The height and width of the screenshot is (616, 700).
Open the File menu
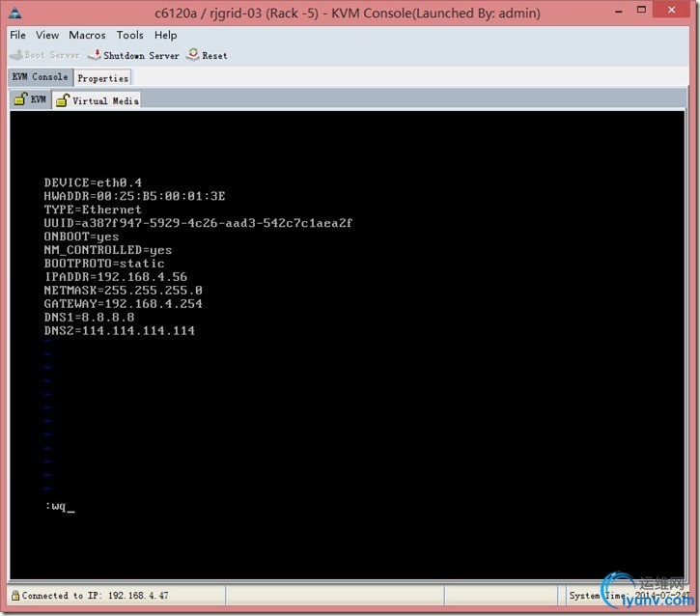pos(17,35)
